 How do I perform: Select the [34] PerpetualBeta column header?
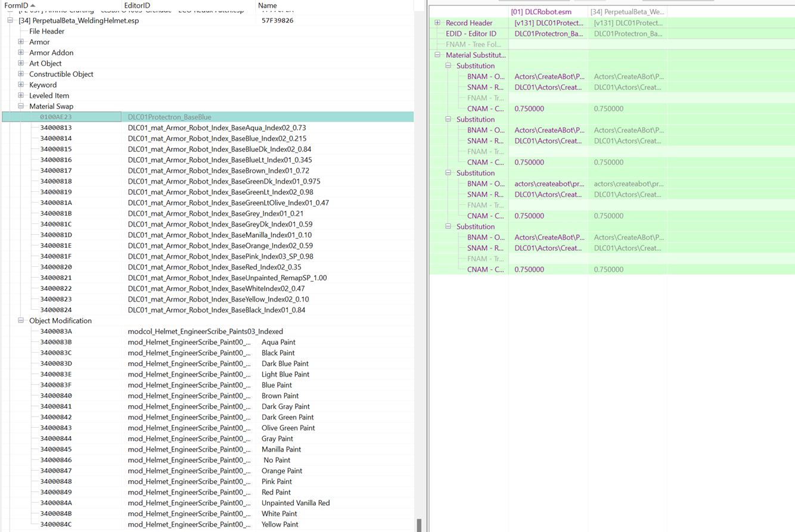tap(628, 12)
